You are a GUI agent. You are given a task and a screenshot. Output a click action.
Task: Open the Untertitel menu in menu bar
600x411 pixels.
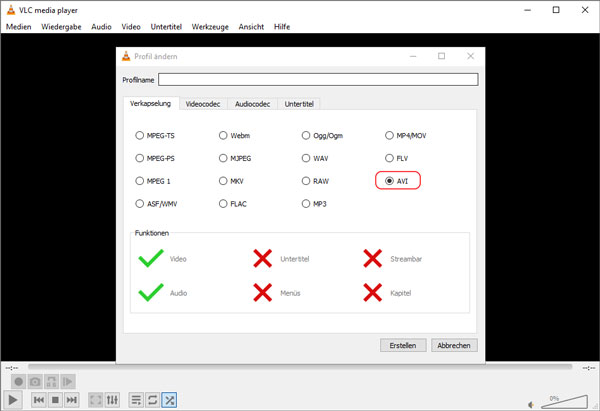(x=166, y=27)
